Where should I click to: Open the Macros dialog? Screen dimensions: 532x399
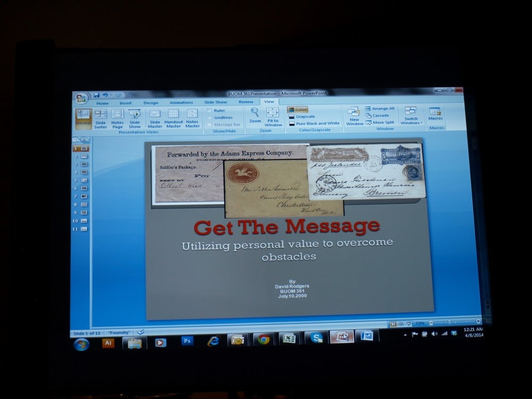[x=435, y=114]
